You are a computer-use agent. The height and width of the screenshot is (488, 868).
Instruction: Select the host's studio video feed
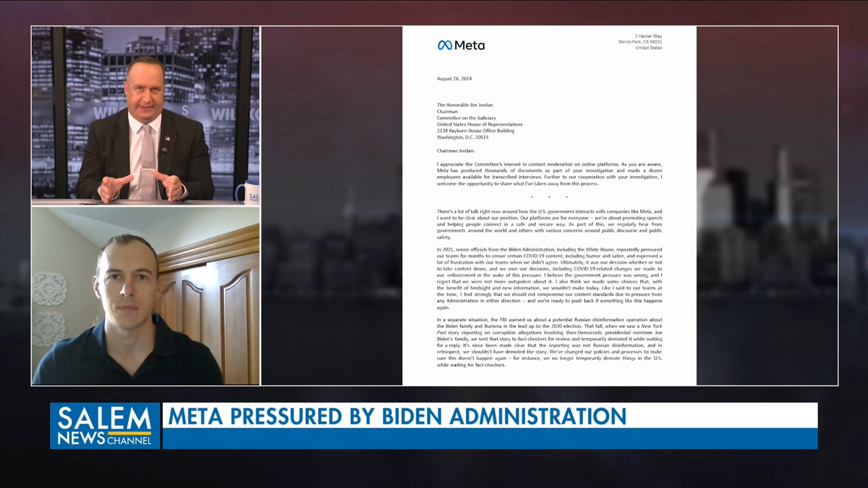[145, 115]
